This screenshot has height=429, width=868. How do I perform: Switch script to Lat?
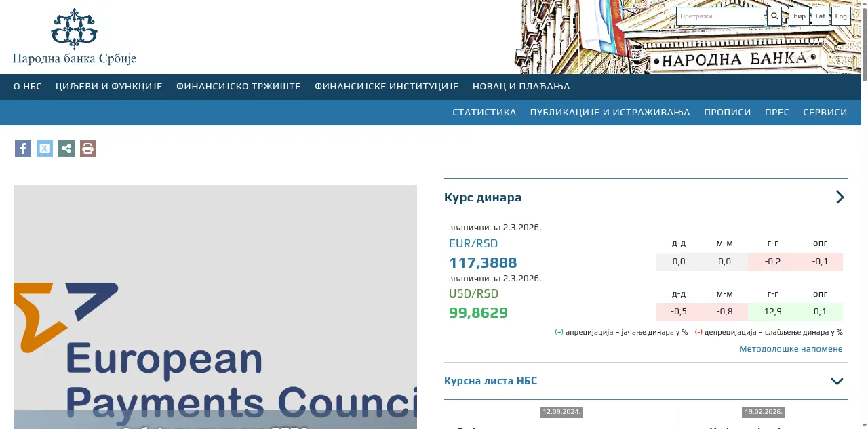coord(821,16)
